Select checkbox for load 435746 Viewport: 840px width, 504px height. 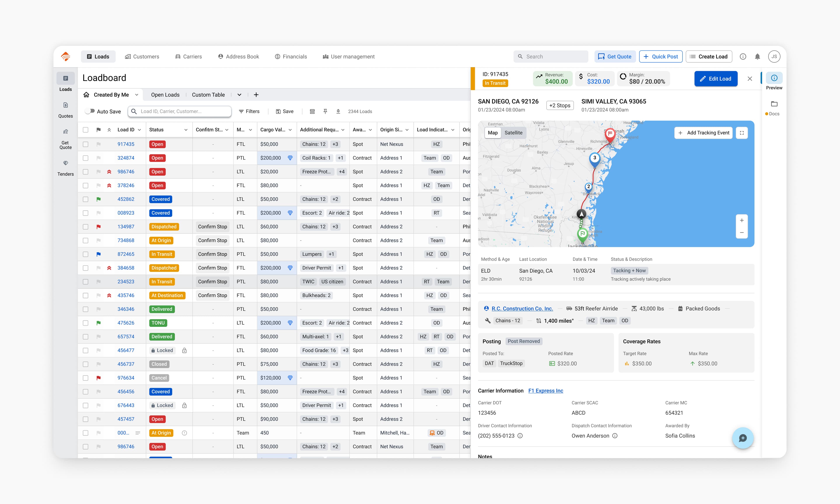(86, 296)
